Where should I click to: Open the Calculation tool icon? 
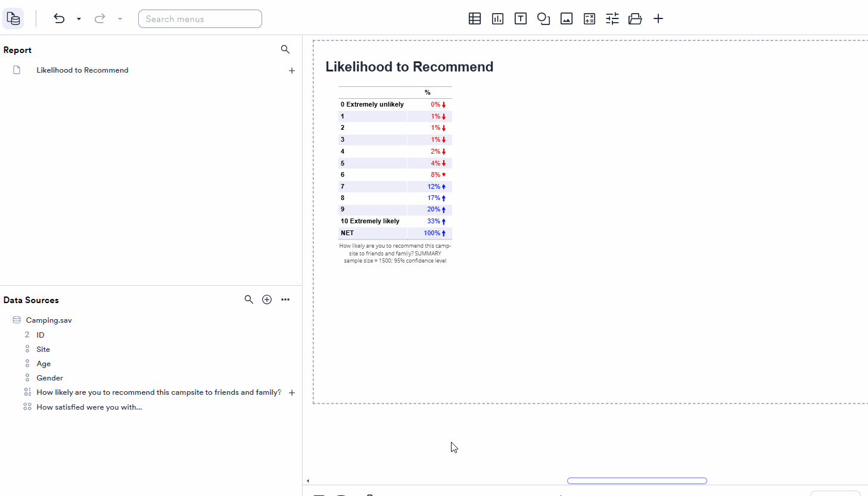[x=589, y=18]
